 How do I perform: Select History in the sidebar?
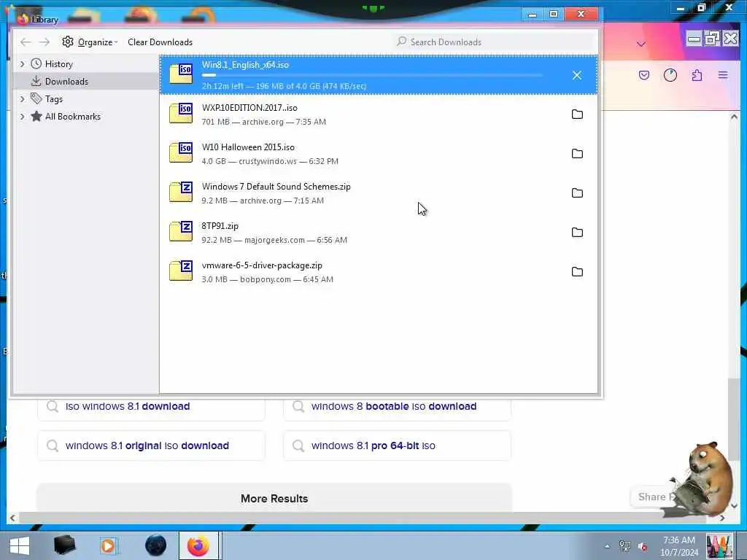pos(58,64)
